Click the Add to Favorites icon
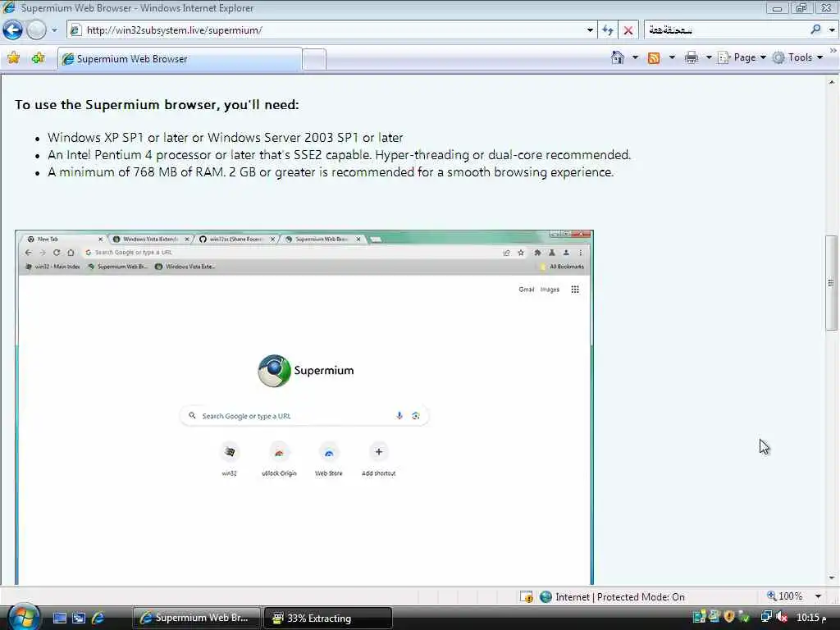Screen dimensions: 840x630 tap(38, 58)
